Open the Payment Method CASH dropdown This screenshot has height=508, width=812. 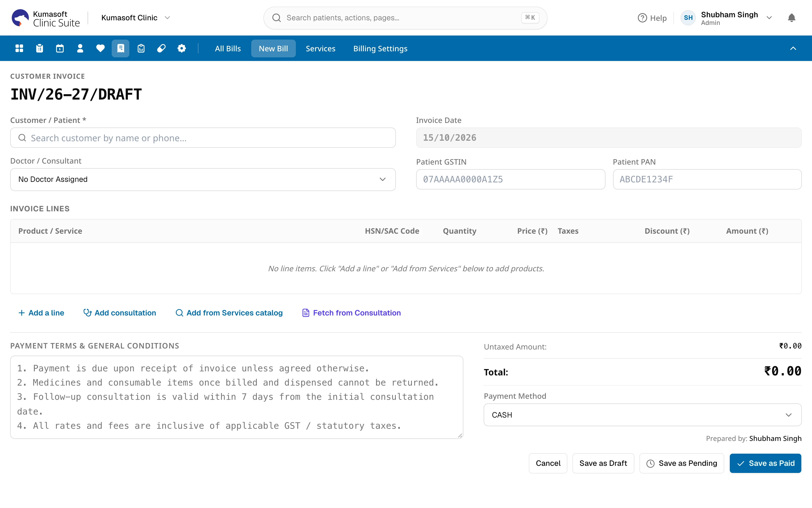click(x=642, y=415)
